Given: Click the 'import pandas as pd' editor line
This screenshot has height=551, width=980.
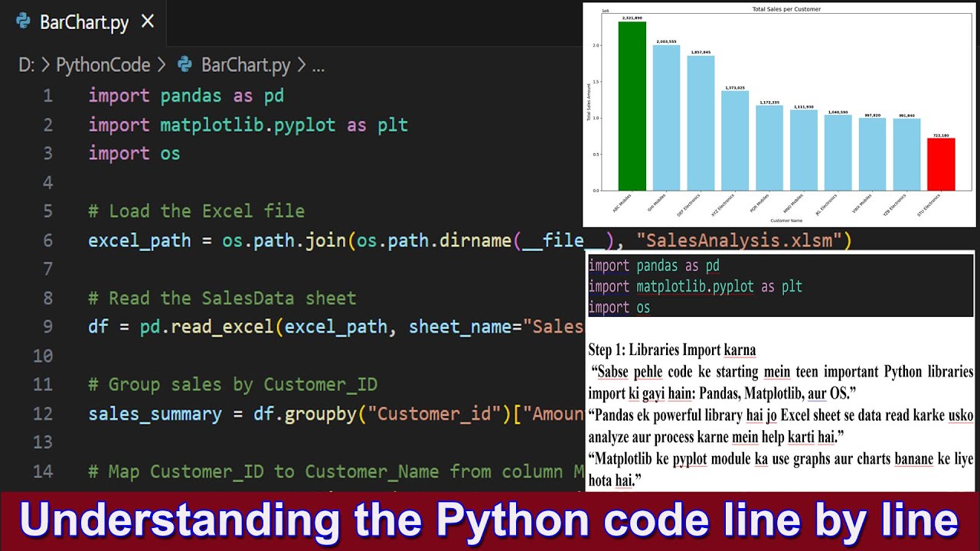Looking at the screenshot, I should pyautogui.click(x=186, y=96).
